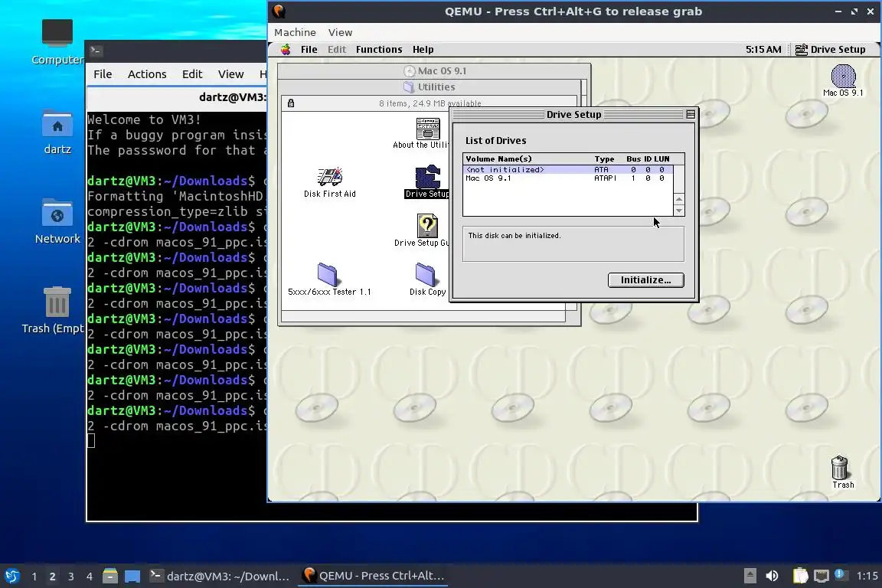Viewport: 882px width, 588px height.
Task: Click the Mac OS menu bar clock
Action: 763,50
